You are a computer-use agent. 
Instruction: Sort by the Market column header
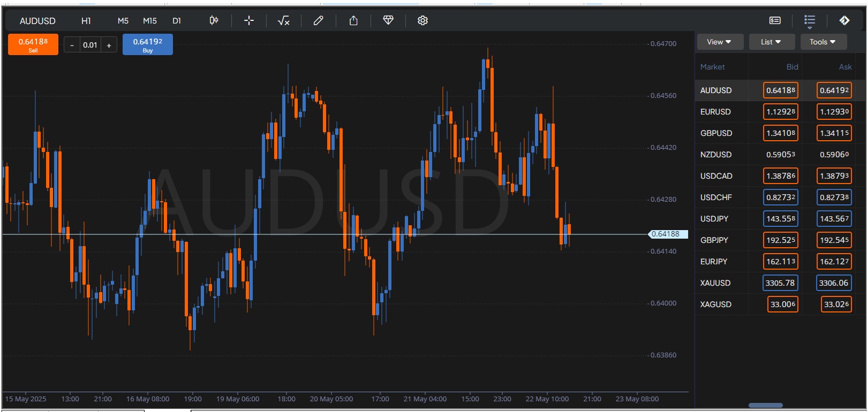pyautogui.click(x=712, y=67)
